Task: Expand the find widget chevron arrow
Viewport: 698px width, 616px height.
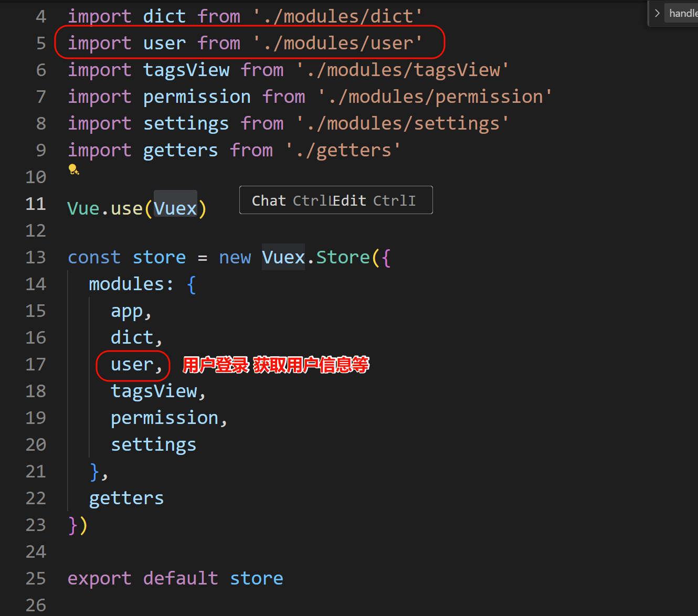Action: (x=657, y=13)
